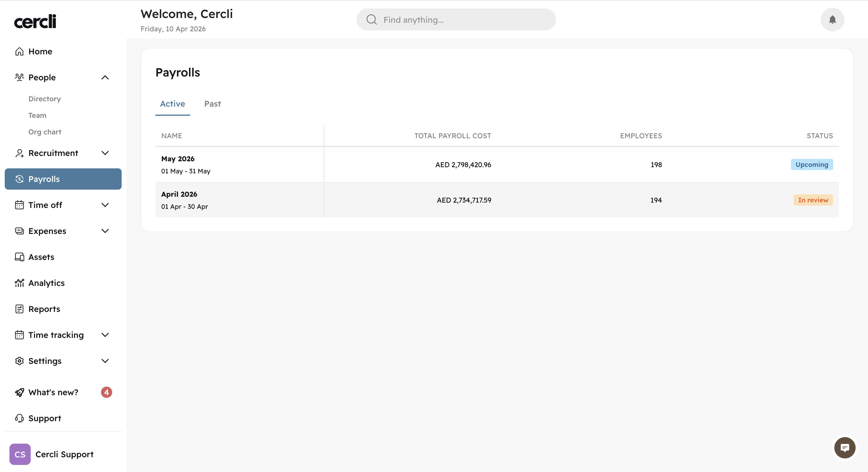Expand the Settings menu chevron
Screen dimensions: 868x472
pos(105,361)
